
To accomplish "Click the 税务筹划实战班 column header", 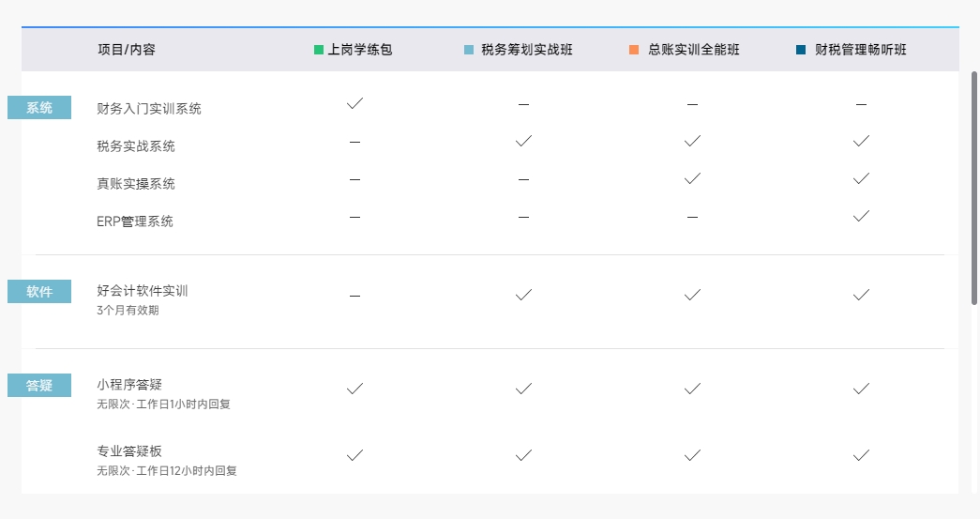I will [x=527, y=50].
